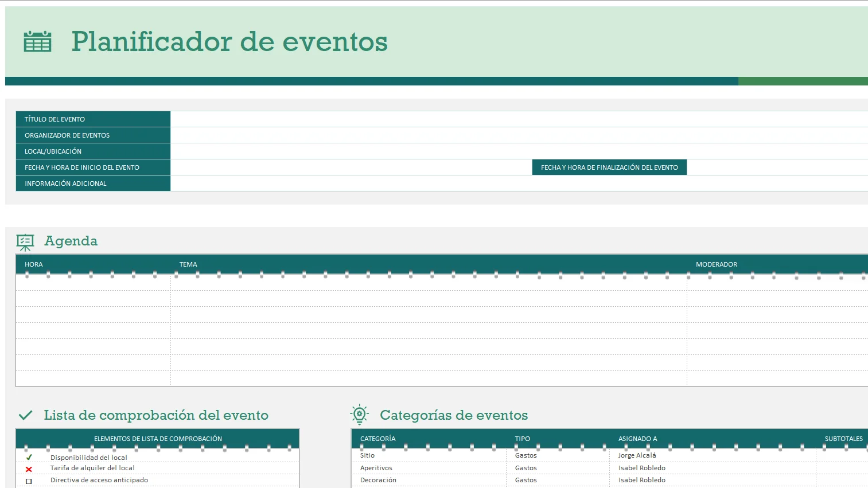Select the Agenda section heading
The width and height of the screenshot is (868, 488).
click(71, 241)
